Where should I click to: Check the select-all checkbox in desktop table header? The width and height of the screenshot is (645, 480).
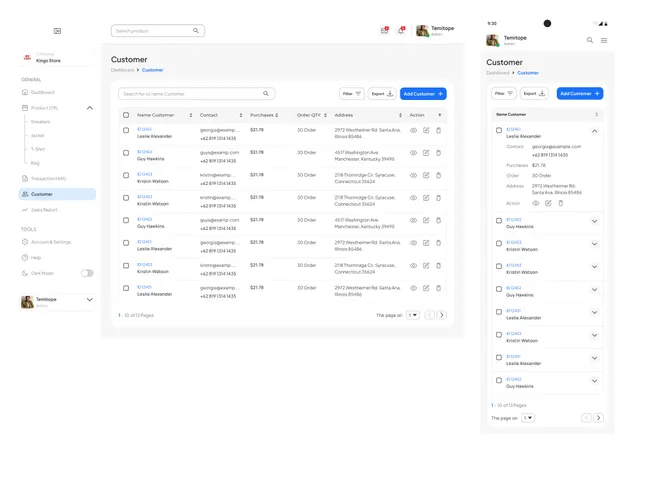tap(126, 115)
